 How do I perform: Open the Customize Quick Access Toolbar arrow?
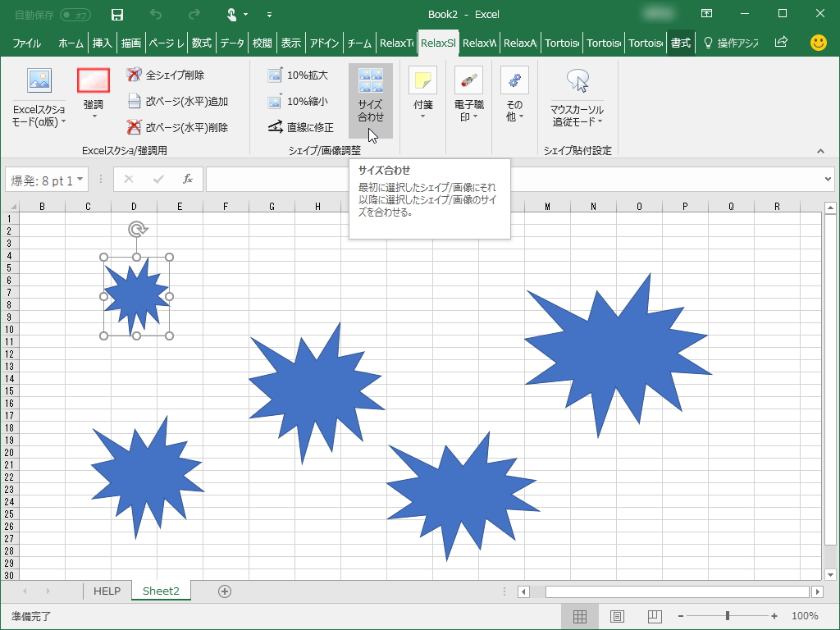269,15
